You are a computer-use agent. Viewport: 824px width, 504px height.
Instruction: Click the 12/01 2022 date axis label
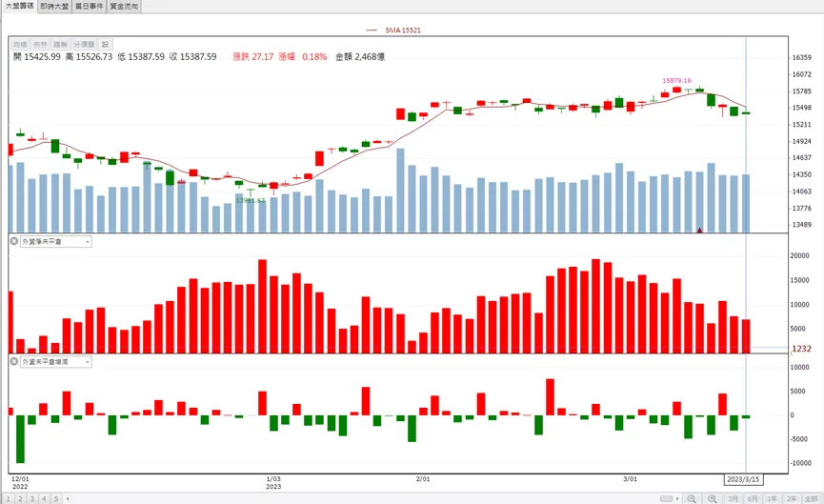coord(21,483)
